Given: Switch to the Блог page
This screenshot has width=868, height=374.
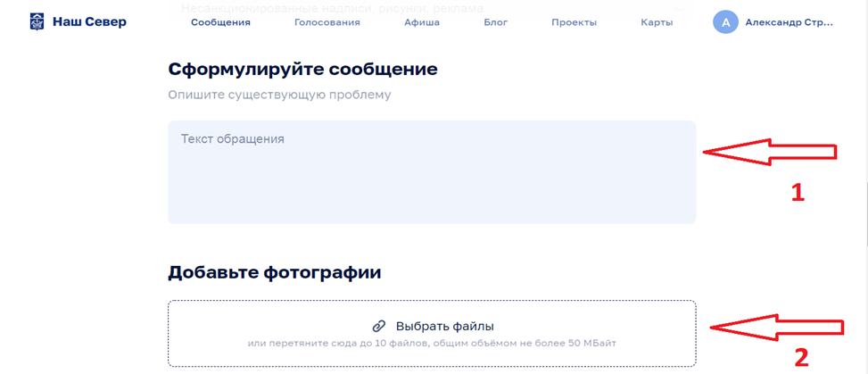Looking at the screenshot, I should coord(495,22).
